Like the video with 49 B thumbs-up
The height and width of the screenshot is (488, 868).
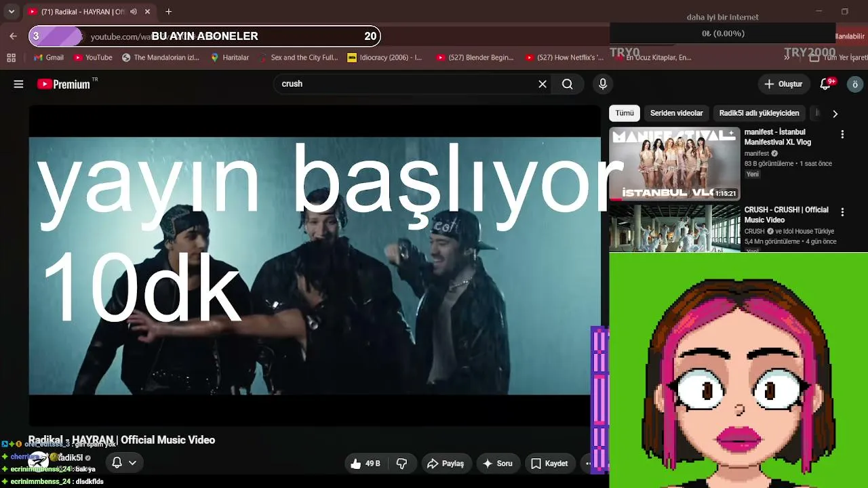(x=366, y=464)
